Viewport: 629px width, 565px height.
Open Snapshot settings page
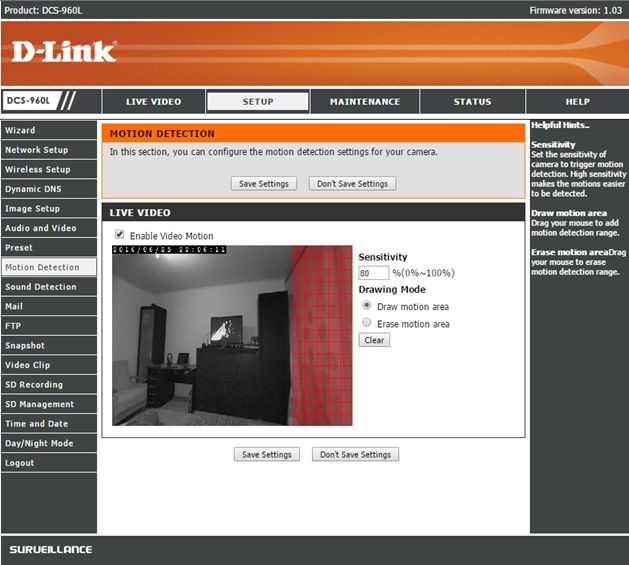click(49, 346)
